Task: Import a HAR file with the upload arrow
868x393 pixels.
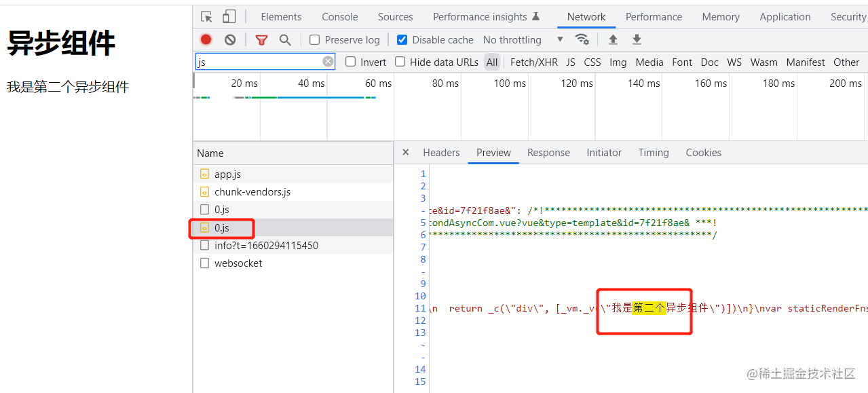Action: click(x=613, y=39)
